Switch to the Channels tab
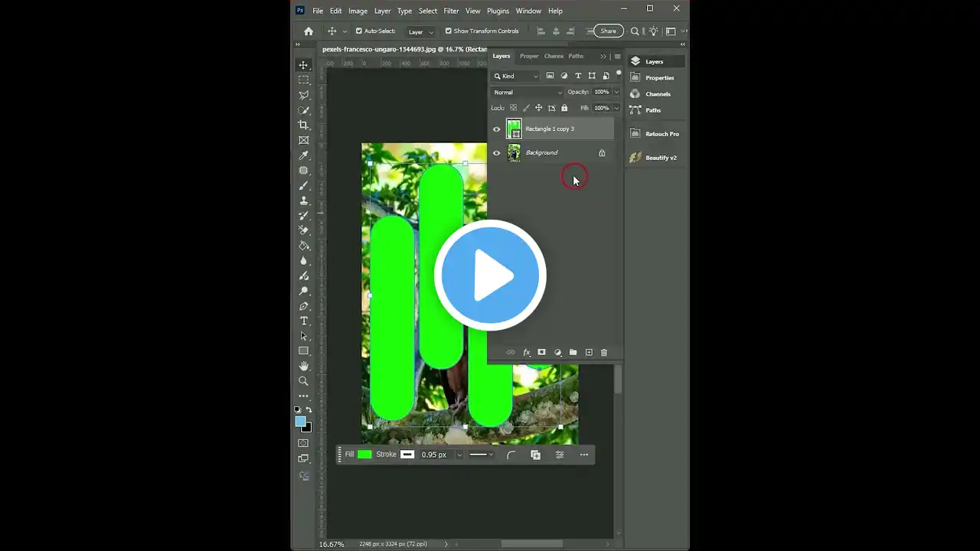980x551 pixels. click(553, 56)
